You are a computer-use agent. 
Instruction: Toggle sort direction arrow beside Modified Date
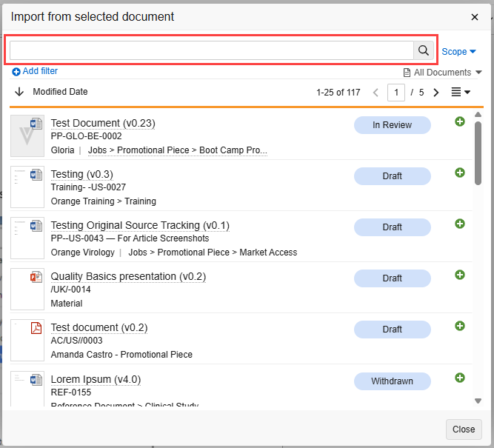(19, 92)
